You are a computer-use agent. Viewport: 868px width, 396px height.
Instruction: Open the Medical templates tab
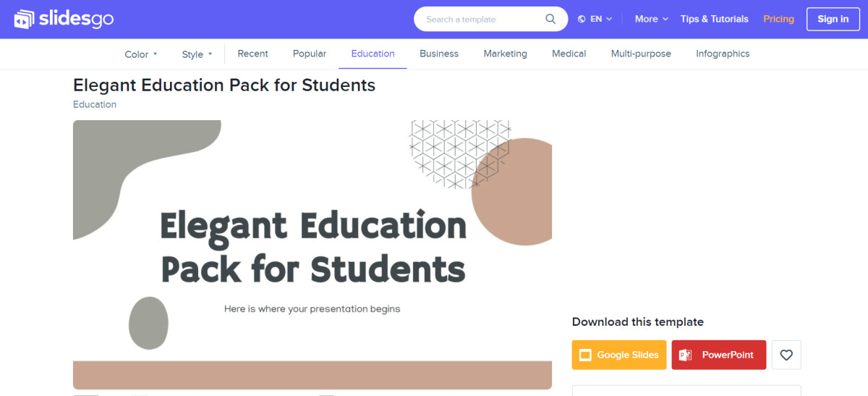tap(569, 54)
